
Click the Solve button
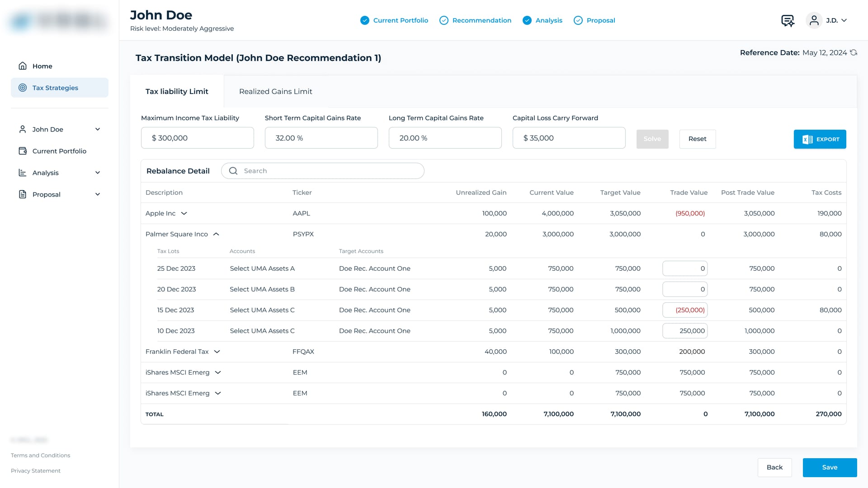[652, 139]
